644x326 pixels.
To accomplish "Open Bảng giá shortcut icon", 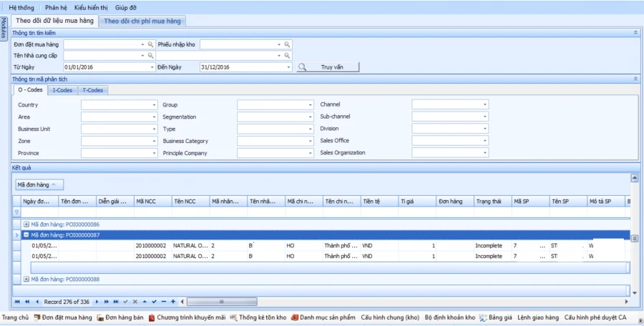I will (483, 317).
